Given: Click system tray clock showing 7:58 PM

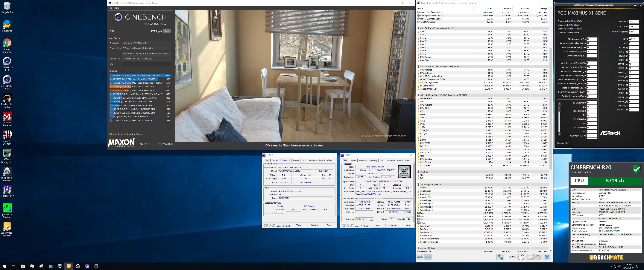Looking at the screenshot, I should click(628, 266).
